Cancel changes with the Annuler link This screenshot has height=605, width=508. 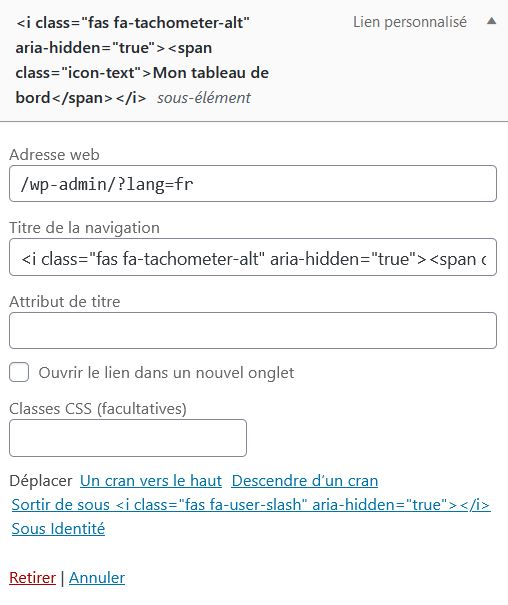click(97, 578)
